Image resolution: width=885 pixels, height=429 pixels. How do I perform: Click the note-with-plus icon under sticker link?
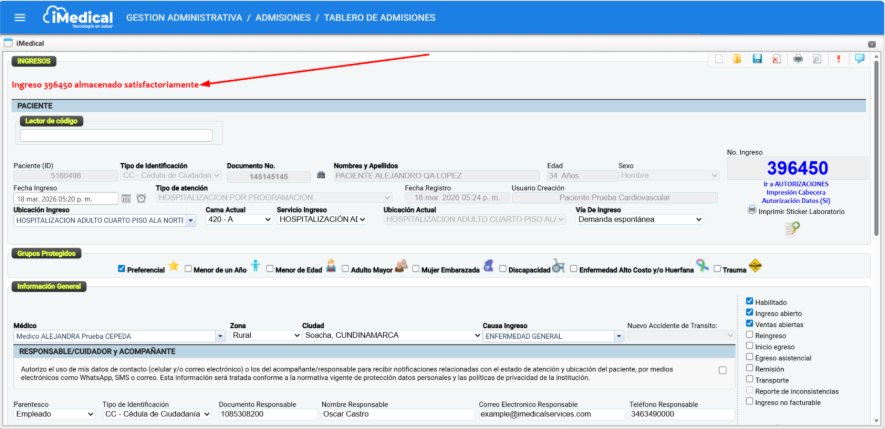coord(792,229)
